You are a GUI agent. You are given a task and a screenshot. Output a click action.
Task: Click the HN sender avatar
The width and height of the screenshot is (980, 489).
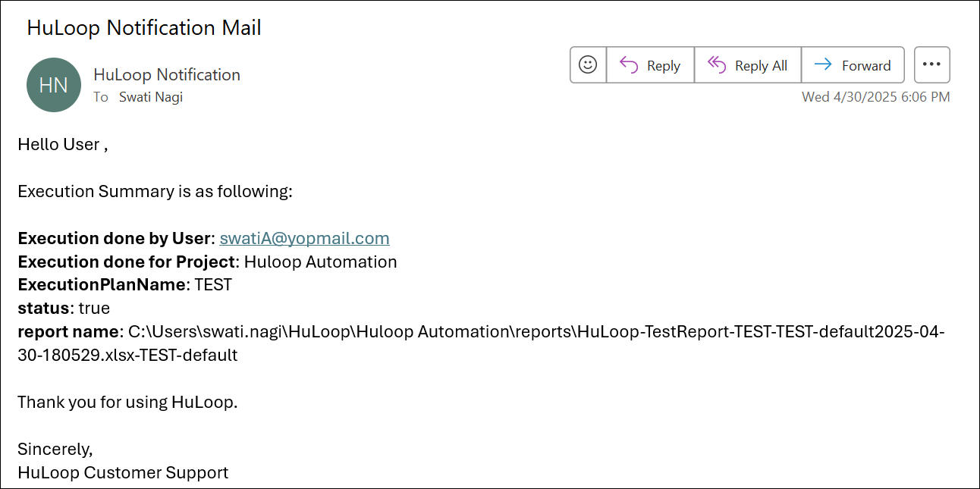54,85
